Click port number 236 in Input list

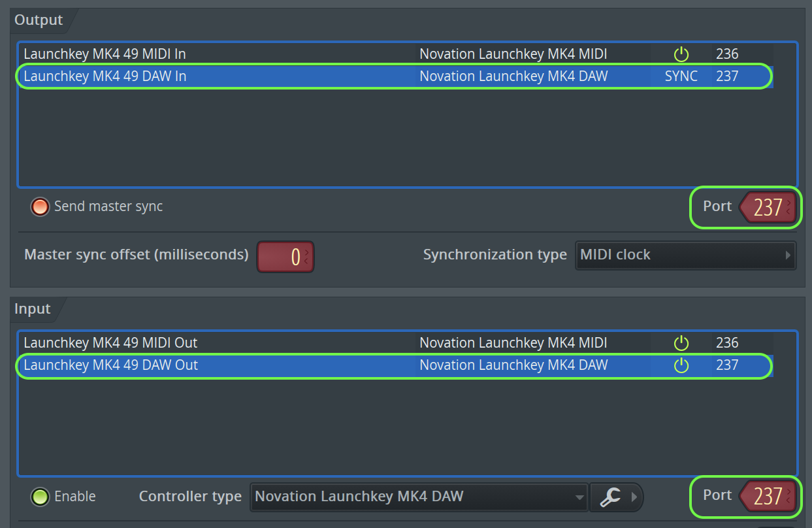[727, 342]
